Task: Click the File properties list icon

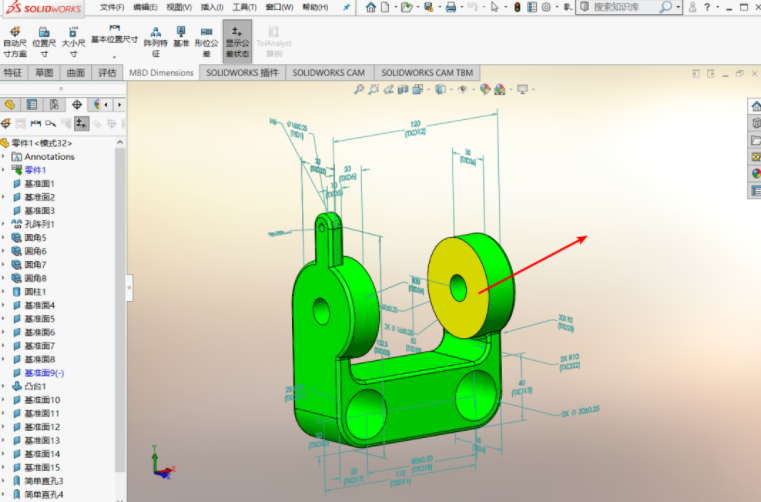Action: (532, 7)
